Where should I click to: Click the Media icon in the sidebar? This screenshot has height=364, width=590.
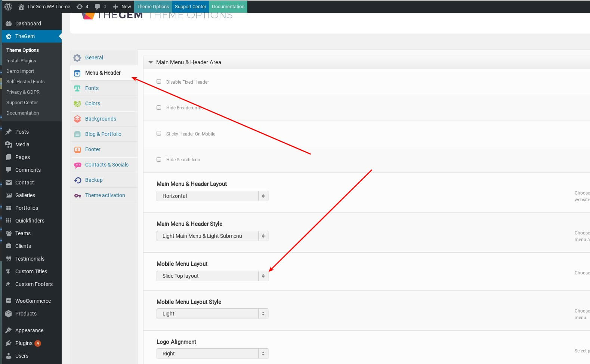9,144
